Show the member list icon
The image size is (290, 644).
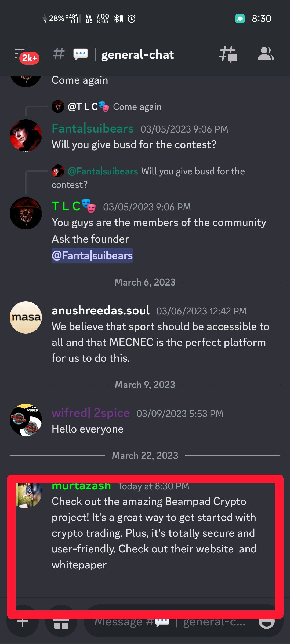click(x=266, y=54)
